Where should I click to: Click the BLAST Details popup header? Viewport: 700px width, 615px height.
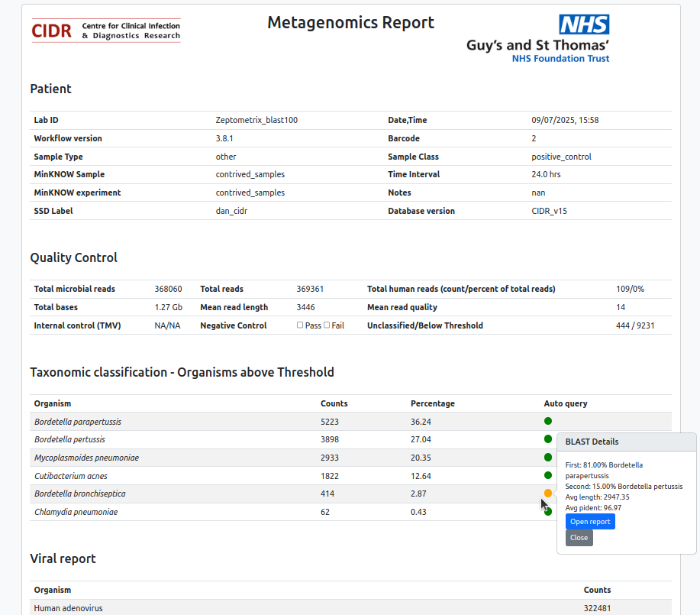coord(626,442)
